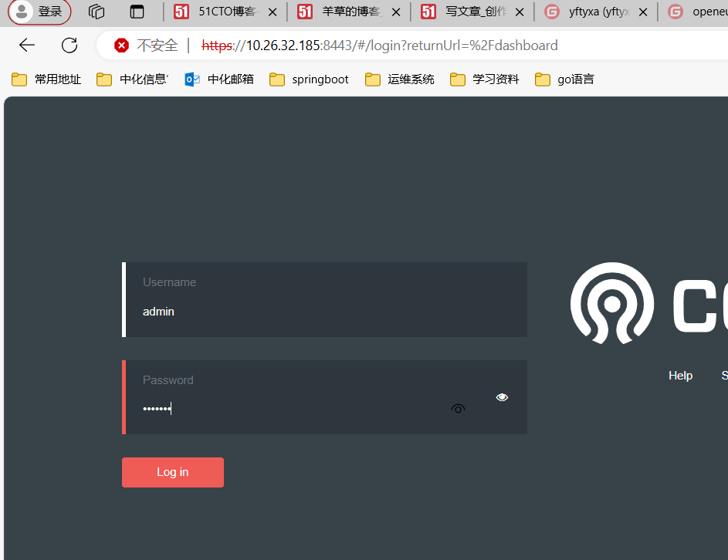Viewport: 728px width, 560px height.
Task: Open the 中化邮箱 Outlook bookmark
Action: pos(219,79)
